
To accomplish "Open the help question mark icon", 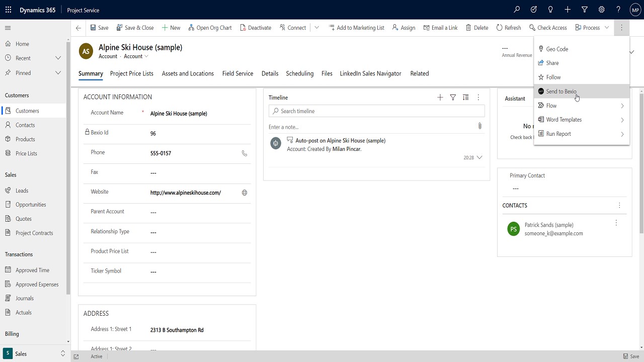I will tap(618, 10).
